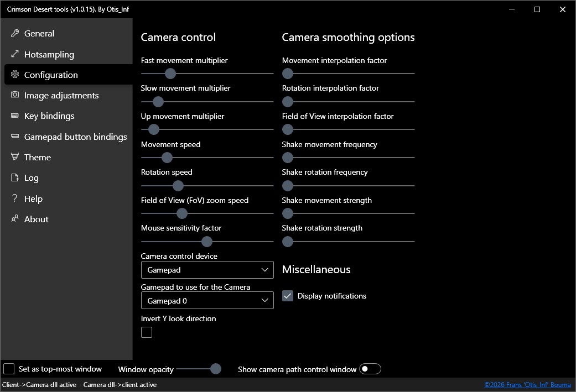
Task: Click the Slow movement multiplier slider handle
Action: (x=158, y=102)
